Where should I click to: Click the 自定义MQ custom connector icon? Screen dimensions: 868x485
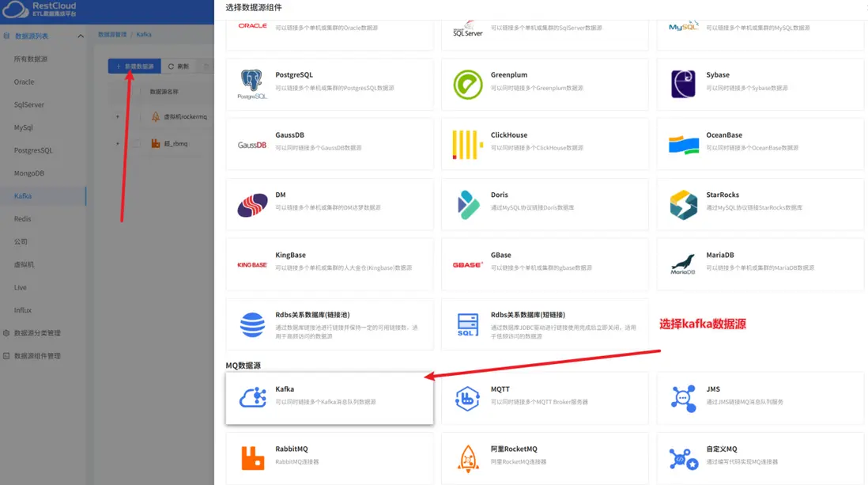coord(684,459)
